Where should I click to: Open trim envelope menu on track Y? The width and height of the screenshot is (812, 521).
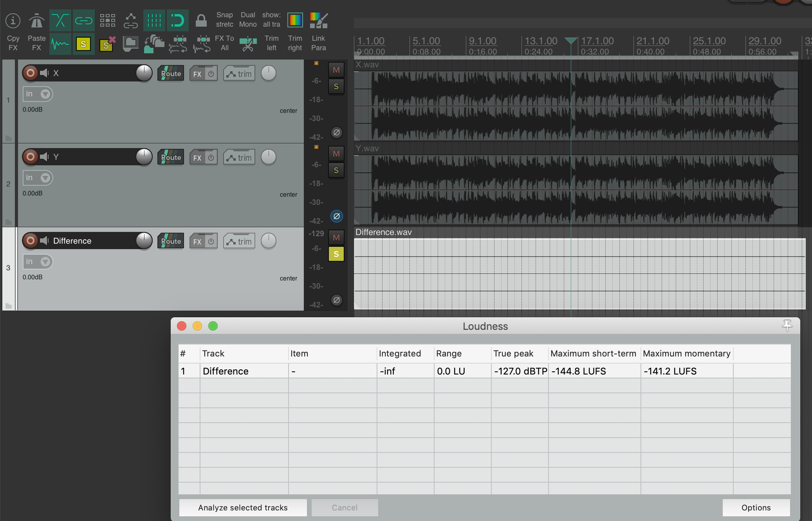coord(239,157)
